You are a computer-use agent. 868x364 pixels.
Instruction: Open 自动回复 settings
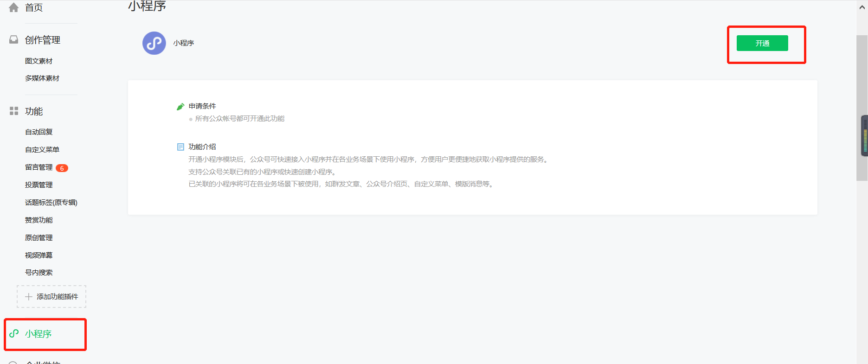tap(39, 132)
